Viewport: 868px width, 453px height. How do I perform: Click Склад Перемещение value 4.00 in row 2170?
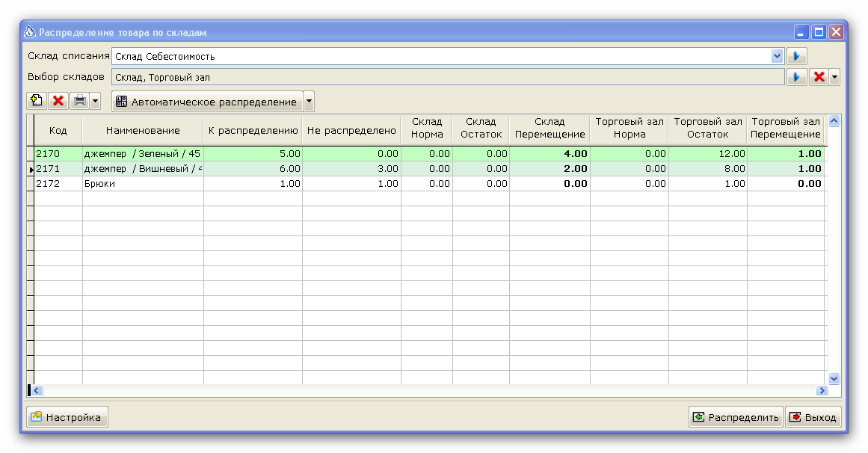550,154
